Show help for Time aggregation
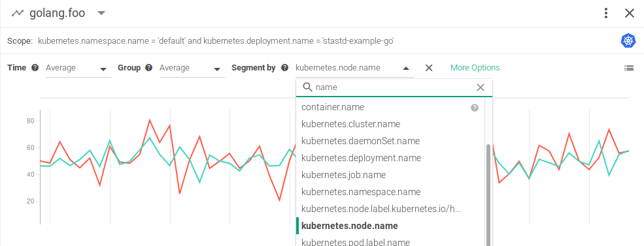Screen dimensions: 644x246 click(x=35, y=68)
